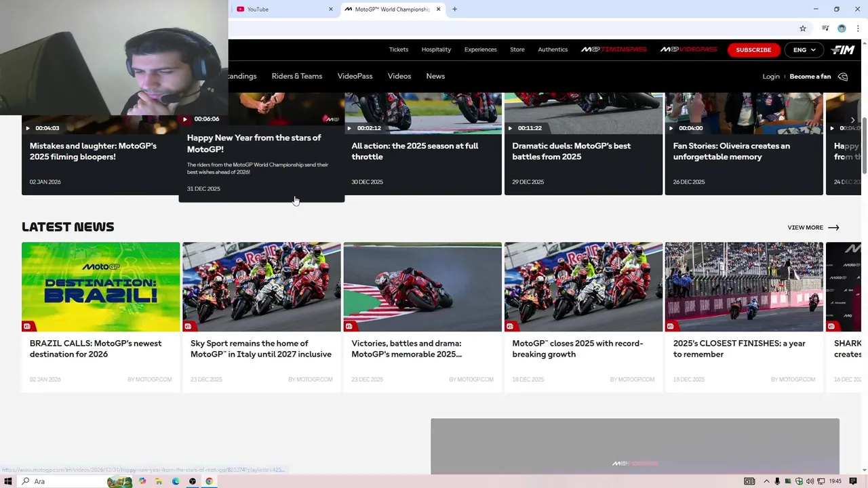Click article icon on Brazil thumbnail
The height and width of the screenshot is (488, 868).
[27, 327]
